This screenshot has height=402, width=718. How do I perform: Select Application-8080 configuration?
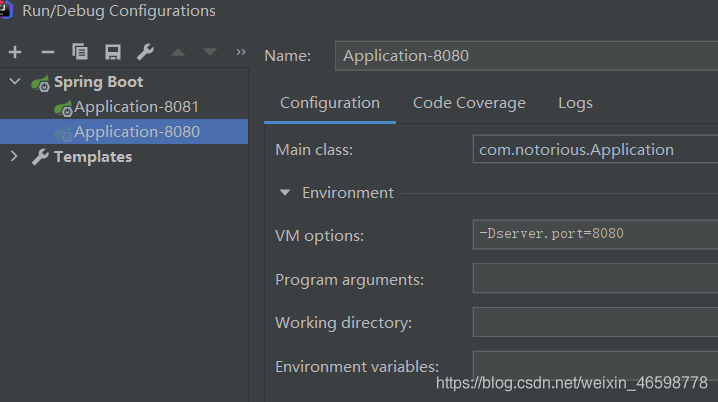(124, 131)
